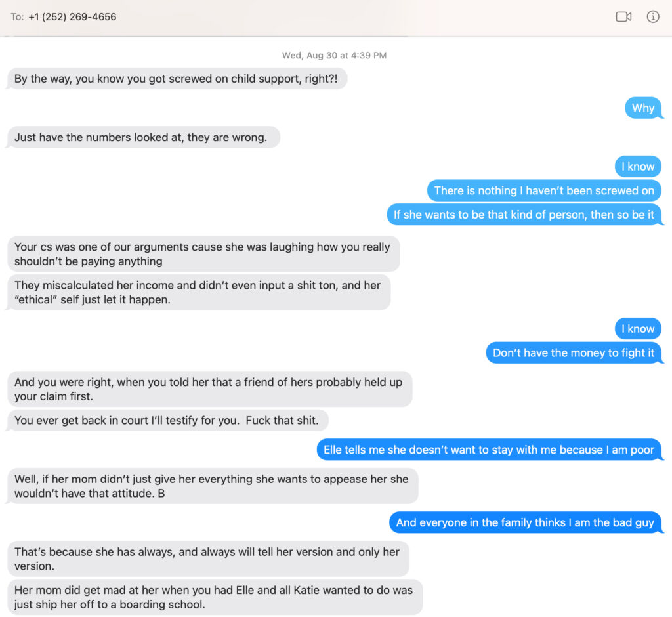The height and width of the screenshot is (617, 672).
Task: Click "If she wants to be that kind" bubble
Action: coord(524,215)
